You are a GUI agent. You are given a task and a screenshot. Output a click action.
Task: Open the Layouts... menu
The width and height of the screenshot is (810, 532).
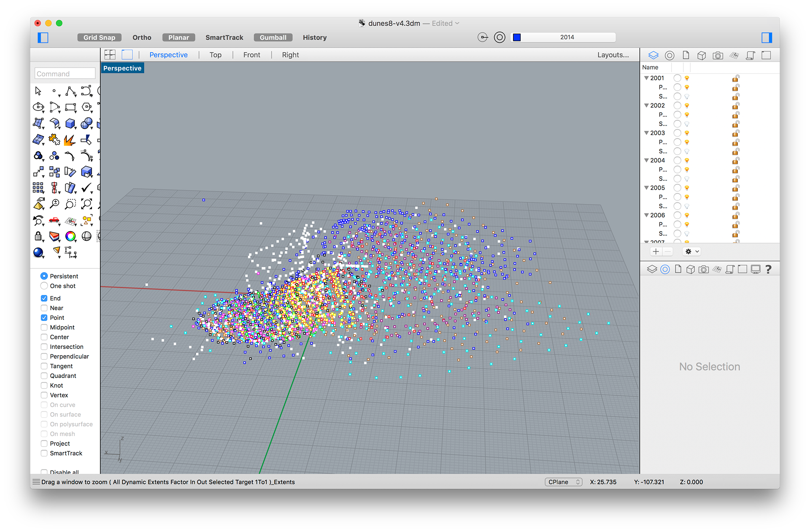tap(613, 55)
